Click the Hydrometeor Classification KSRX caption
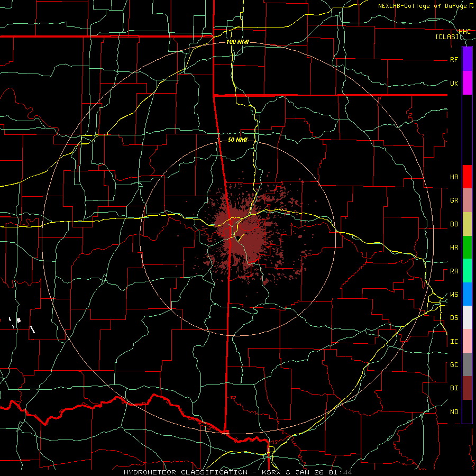476x476 pixels. (238, 472)
